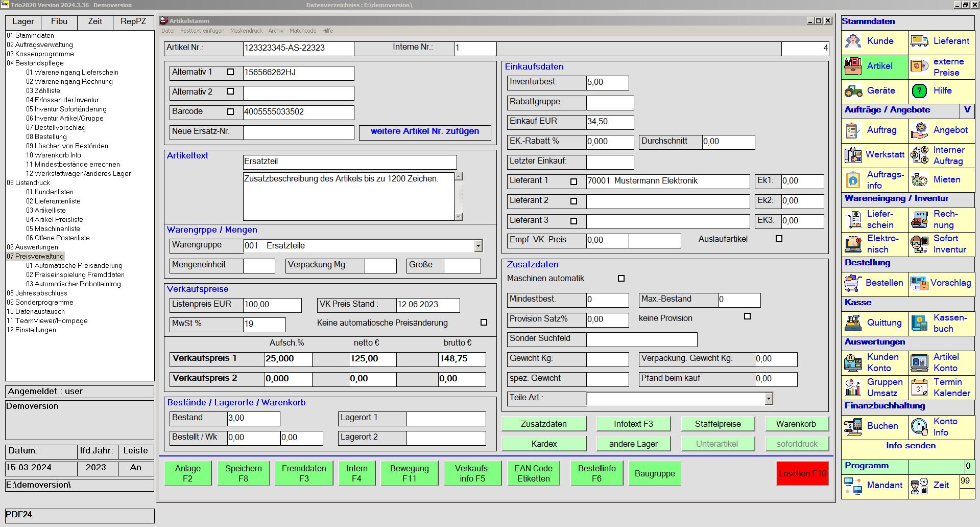
Task: Enable the Auslaufartikel checkbox
Action: (779, 239)
